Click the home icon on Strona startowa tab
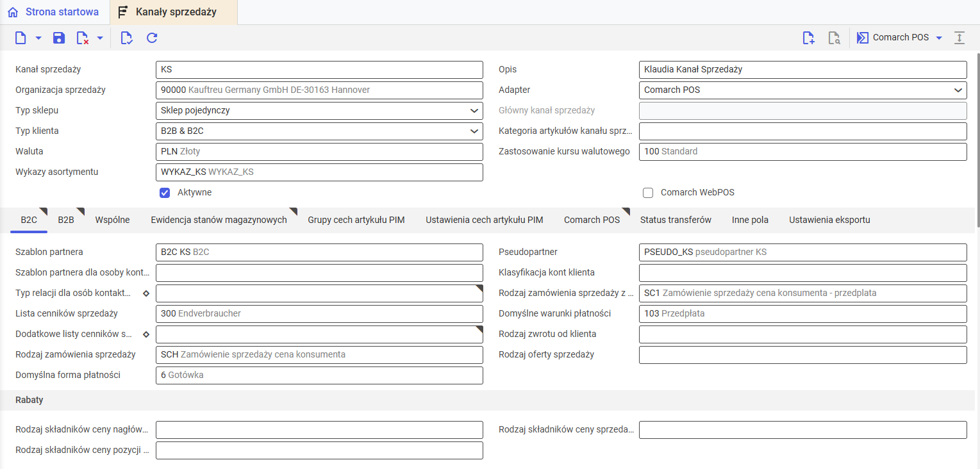This screenshot has width=980, height=469. click(13, 12)
